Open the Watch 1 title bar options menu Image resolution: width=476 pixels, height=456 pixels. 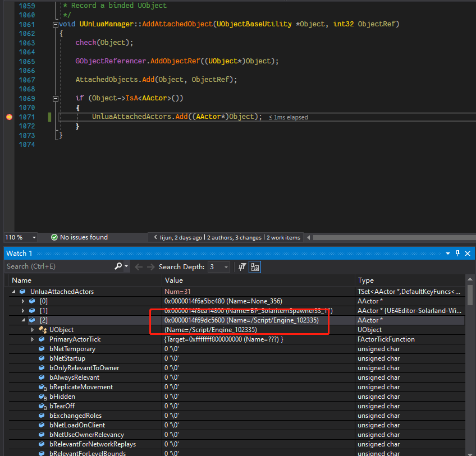pos(448,253)
